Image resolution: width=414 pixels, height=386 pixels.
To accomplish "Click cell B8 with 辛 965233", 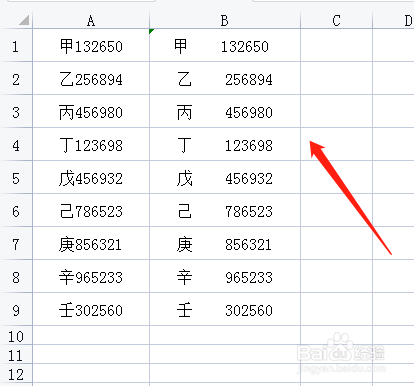I will click(x=225, y=276).
